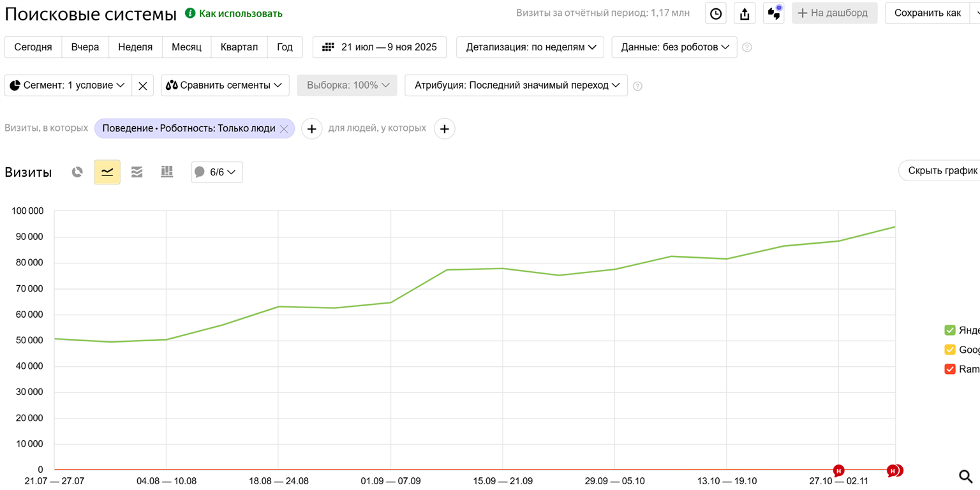
Task: Switch to column chart view
Action: tap(167, 172)
